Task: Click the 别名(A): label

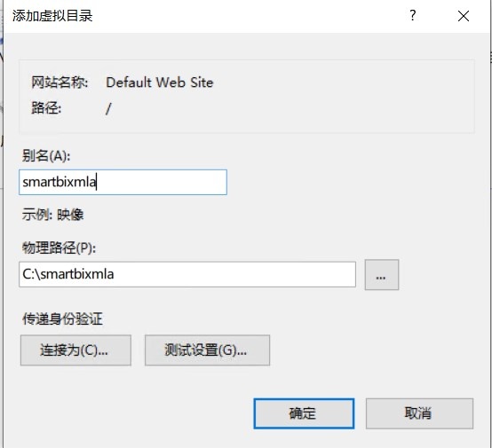Action: [46, 155]
